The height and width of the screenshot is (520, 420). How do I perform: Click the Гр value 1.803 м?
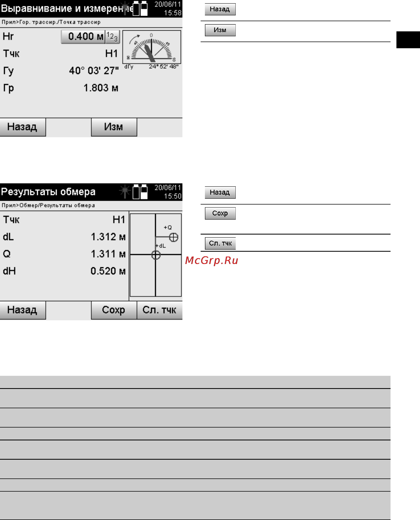(101, 88)
